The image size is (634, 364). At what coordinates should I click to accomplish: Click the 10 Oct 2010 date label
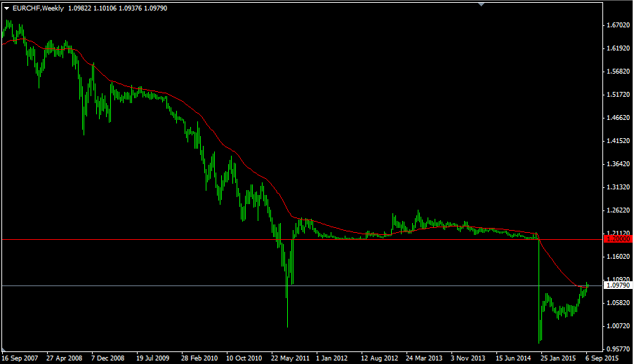pos(244,358)
